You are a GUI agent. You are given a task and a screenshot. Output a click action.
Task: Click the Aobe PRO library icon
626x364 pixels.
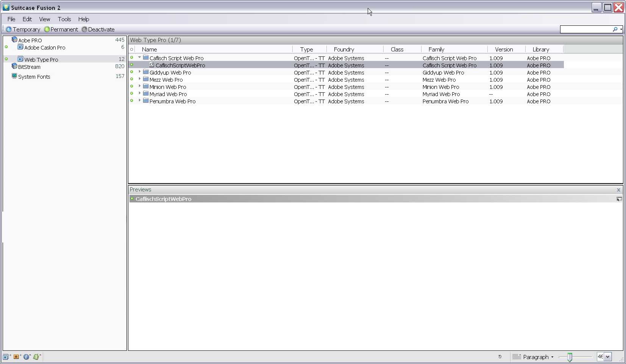[14, 39]
